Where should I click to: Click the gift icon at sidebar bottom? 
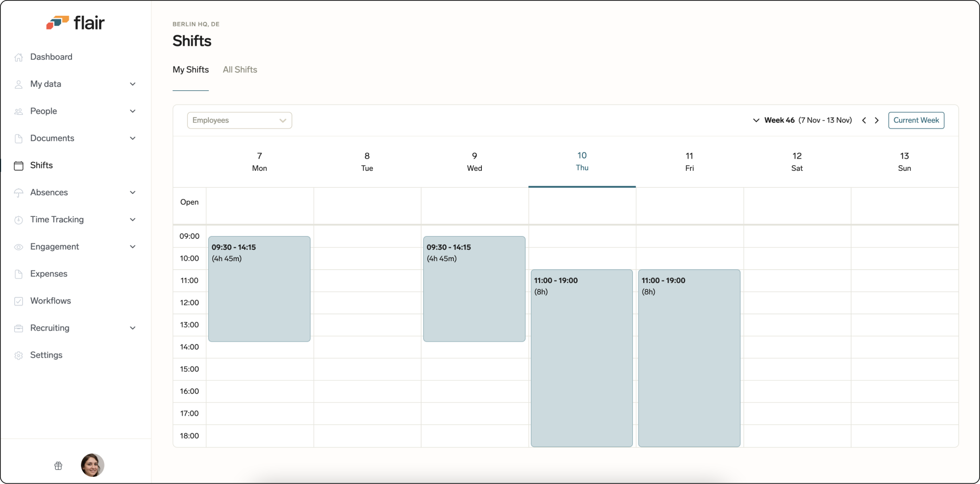(58, 466)
